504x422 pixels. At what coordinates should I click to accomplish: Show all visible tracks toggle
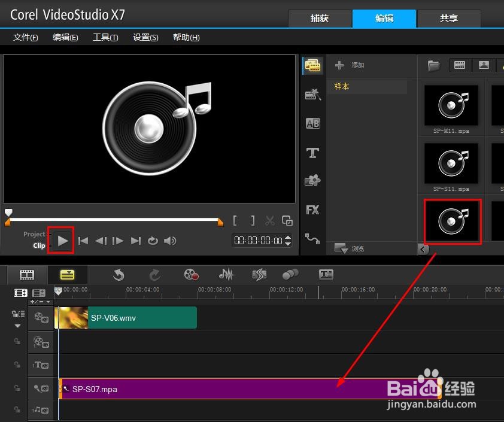click(20, 293)
